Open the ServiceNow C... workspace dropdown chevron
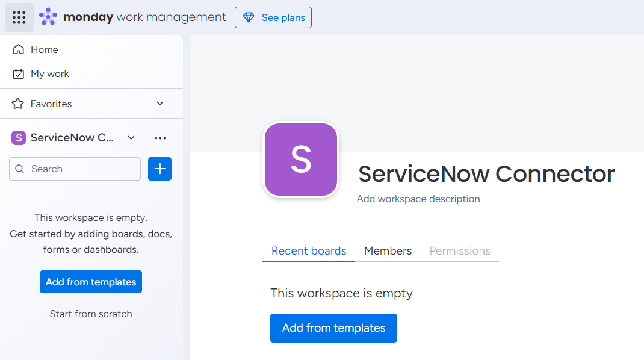Viewport: 644px width, 360px height. (x=131, y=138)
